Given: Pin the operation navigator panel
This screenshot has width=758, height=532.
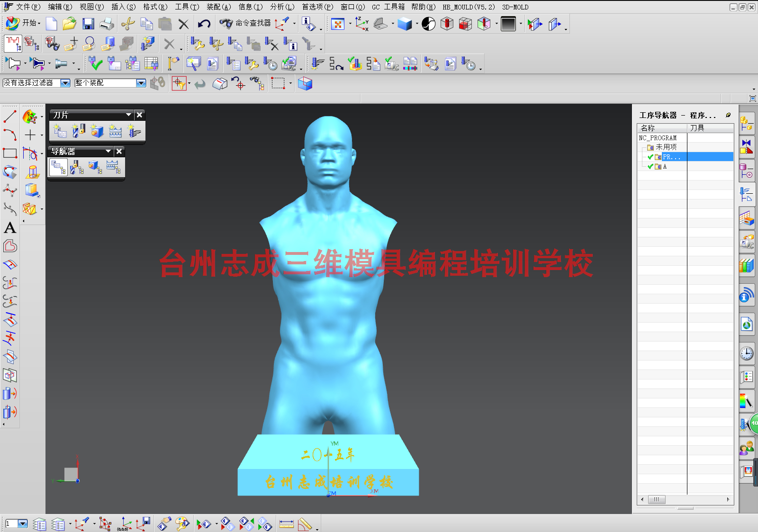Looking at the screenshot, I should [x=728, y=115].
